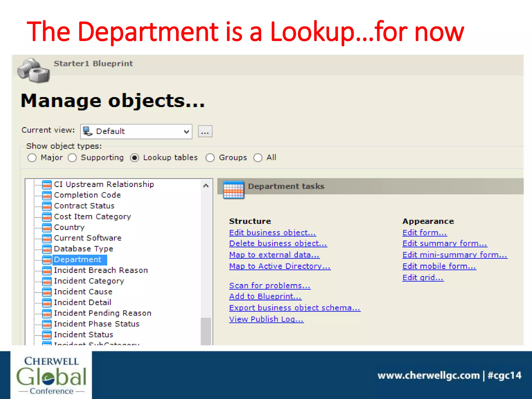Open Map to Active Directory link

[280, 266]
